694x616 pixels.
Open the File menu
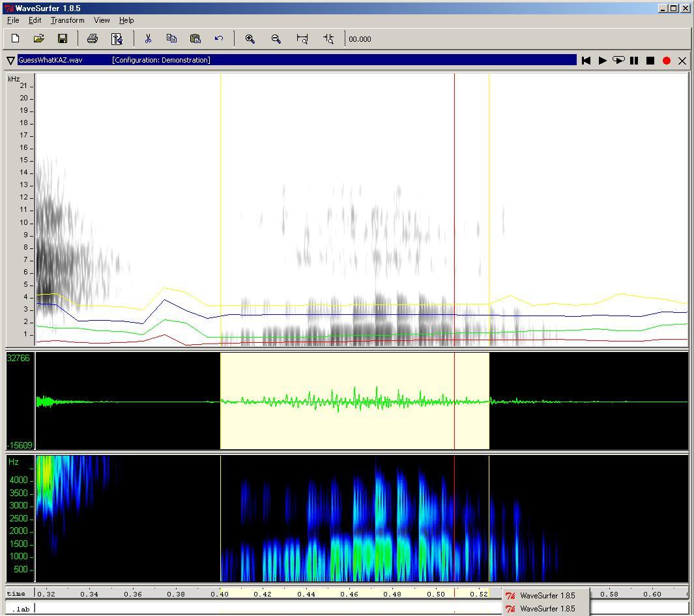pos(13,20)
